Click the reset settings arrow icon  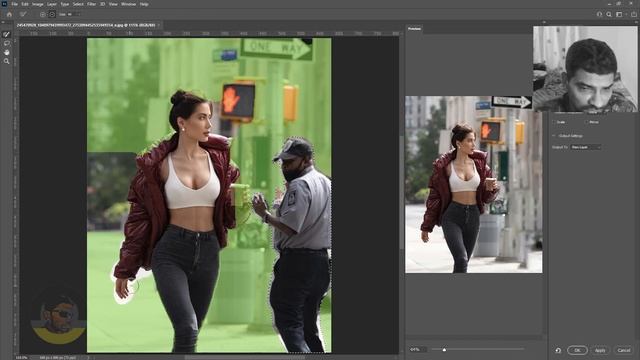(558, 350)
